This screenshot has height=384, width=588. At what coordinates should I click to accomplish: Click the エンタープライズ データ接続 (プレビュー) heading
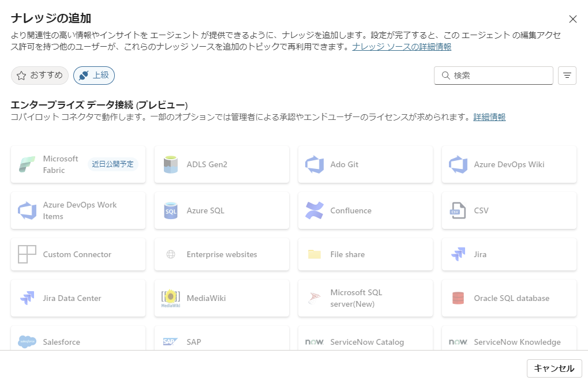click(99, 105)
